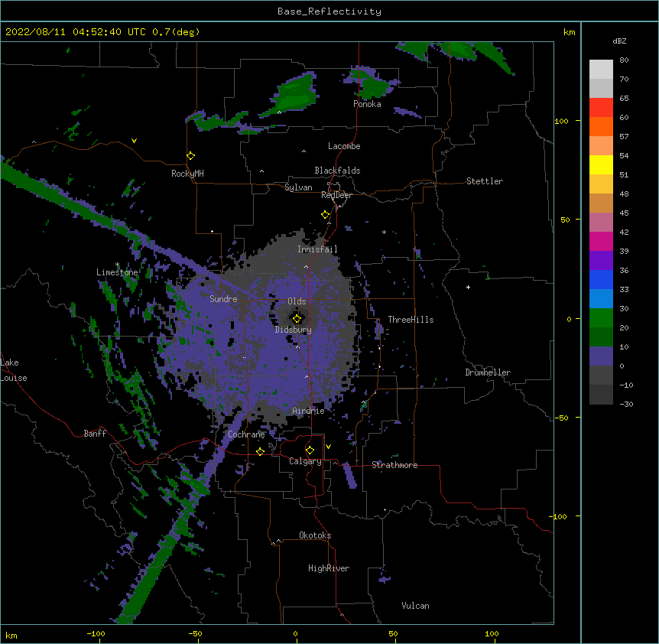Click the Blackfalds label
The image size is (659, 644).
(x=337, y=171)
